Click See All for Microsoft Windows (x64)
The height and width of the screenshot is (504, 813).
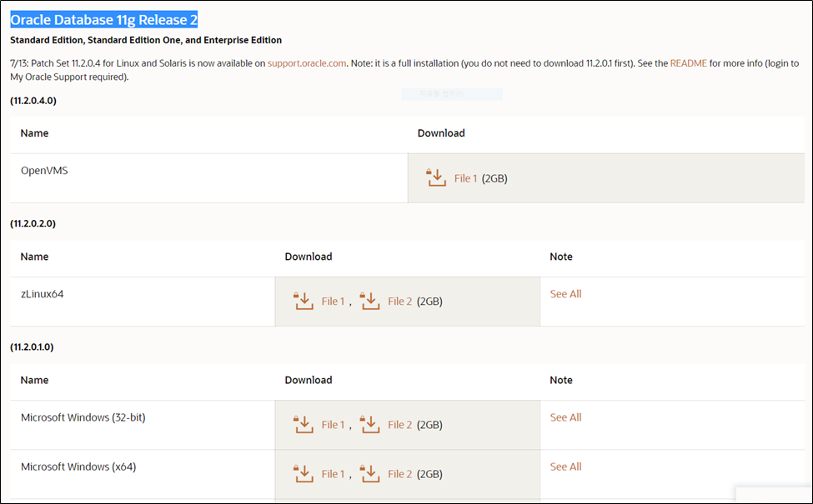565,467
